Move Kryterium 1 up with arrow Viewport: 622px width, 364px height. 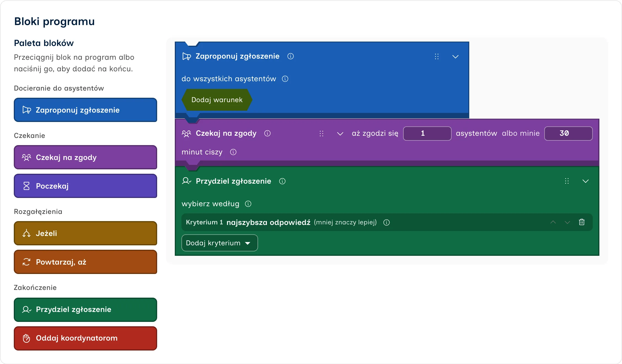click(x=553, y=222)
